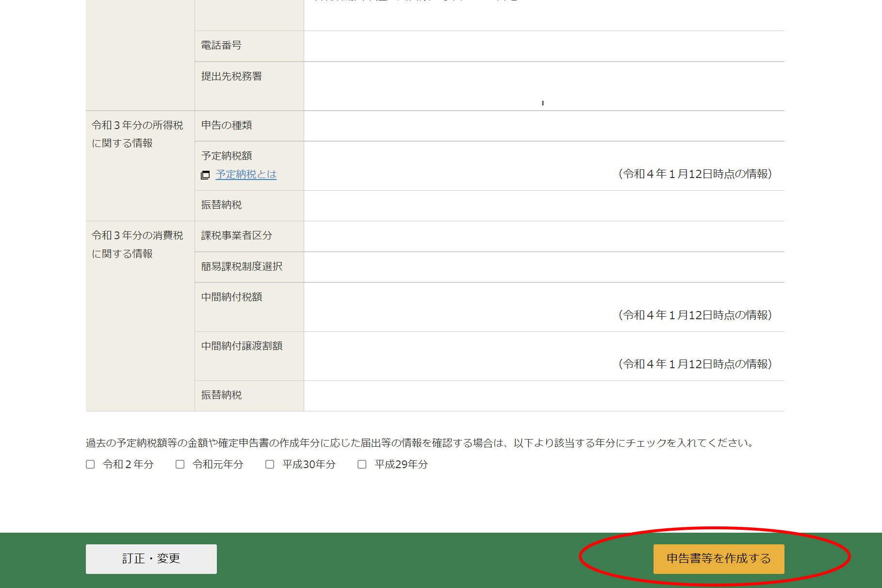This screenshot has height=588, width=882.
Task: Check the 令和2年分 checkbox
Action: 90,464
